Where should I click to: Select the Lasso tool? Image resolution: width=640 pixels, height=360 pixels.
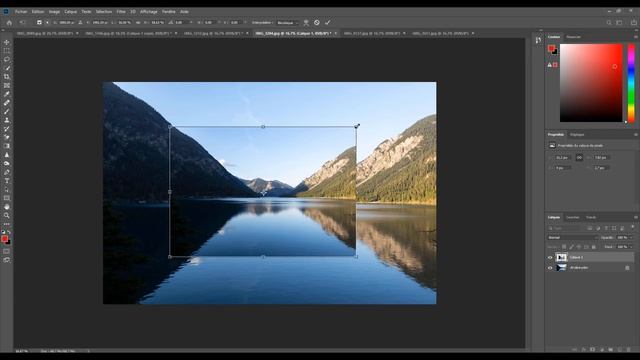click(7, 60)
